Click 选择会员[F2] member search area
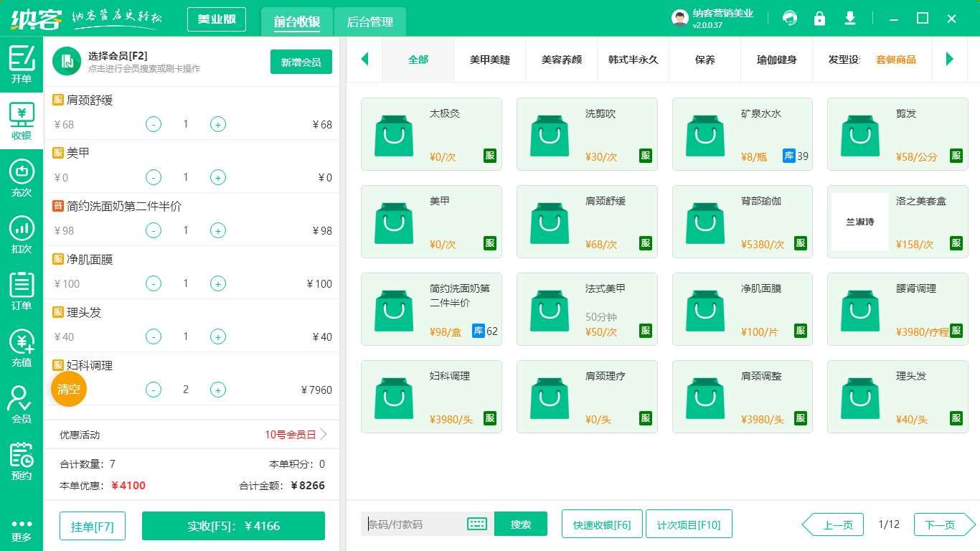Image resolution: width=980 pixels, height=551 pixels. [x=144, y=61]
